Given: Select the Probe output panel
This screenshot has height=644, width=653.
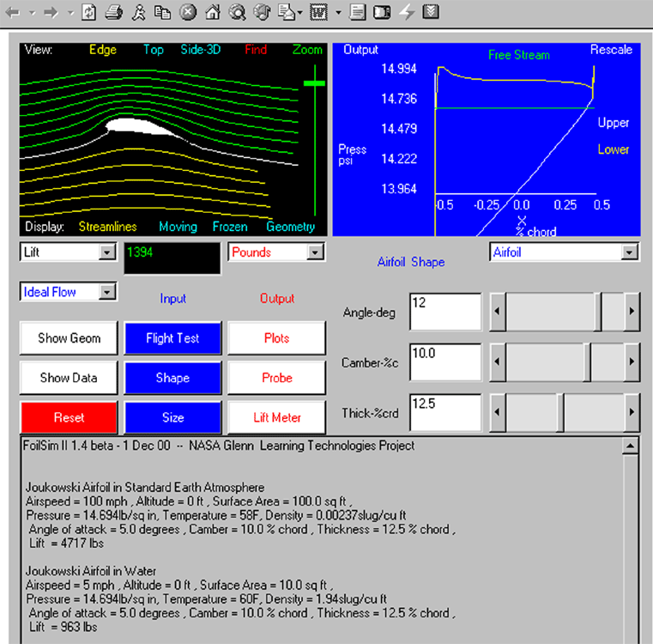Looking at the screenshot, I should [276, 378].
